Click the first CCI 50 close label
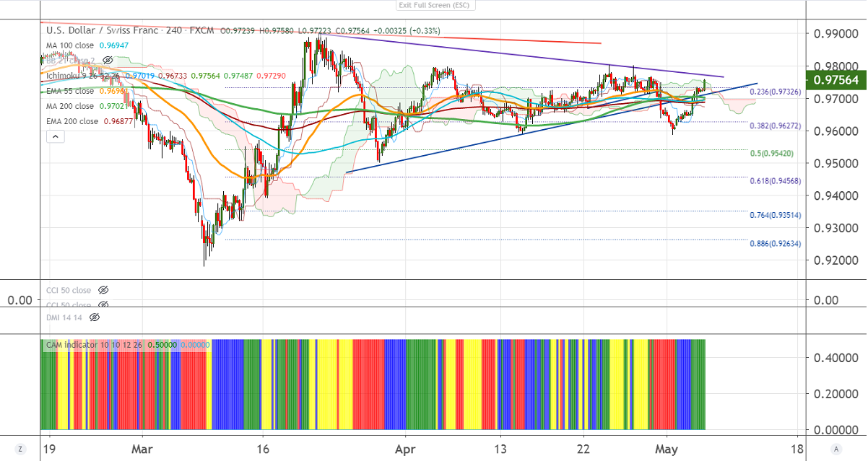The height and width of the screenshot is (461, 868). pyautogui.click(x=69, y=290)
